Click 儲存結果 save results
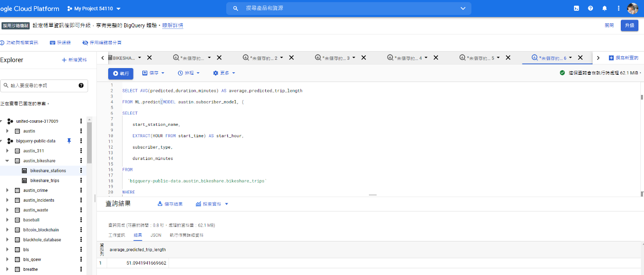The image size is (644, 275). point(170,204)
